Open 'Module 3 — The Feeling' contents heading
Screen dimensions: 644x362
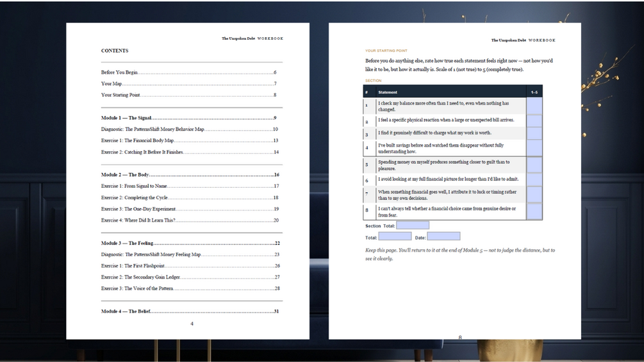pyautogui.click(x=190, y=243)
